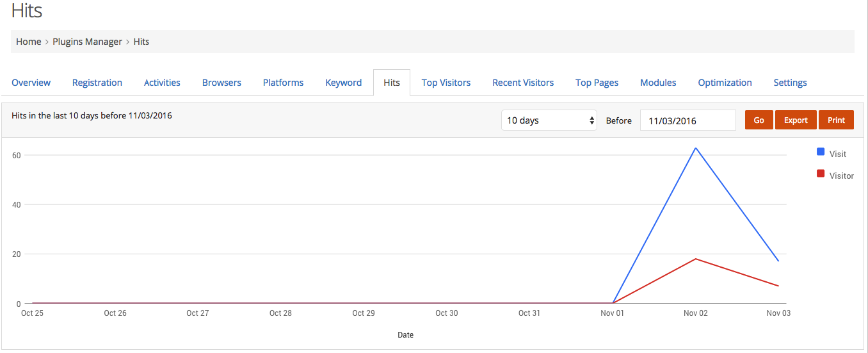Click the Print button

[836, 120]
